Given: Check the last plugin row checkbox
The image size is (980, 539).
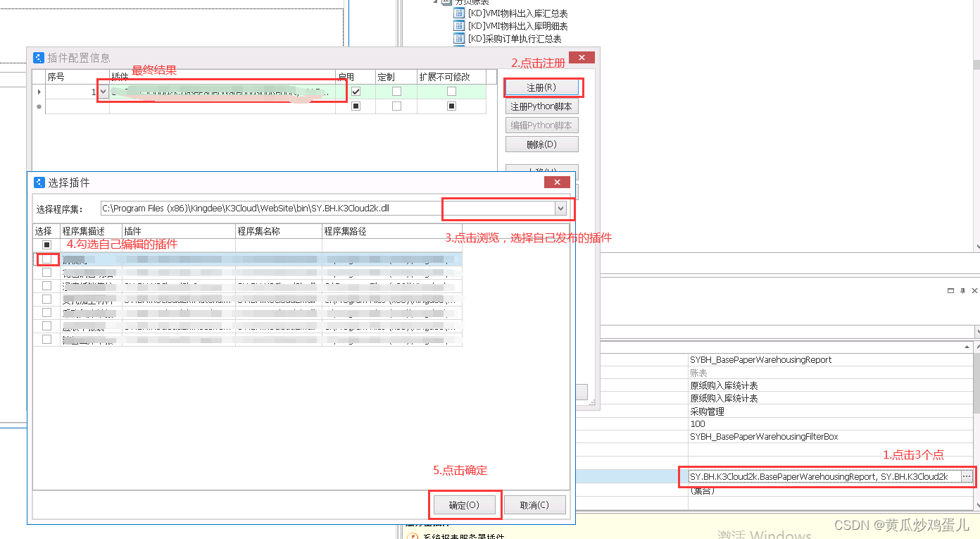Looking at the screenshot, I should point(46,340).
